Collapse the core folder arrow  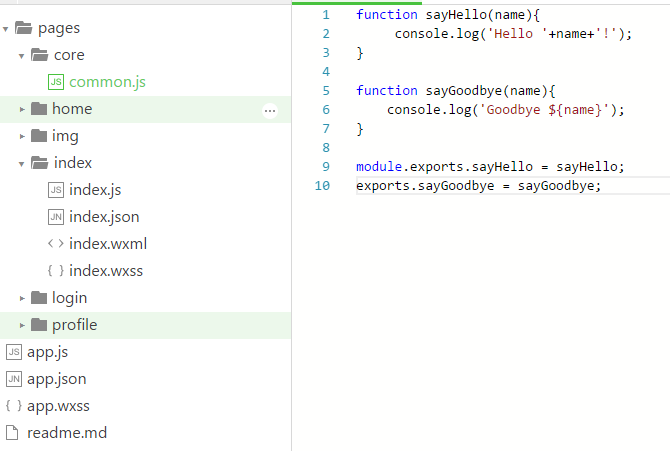[21, 56]
